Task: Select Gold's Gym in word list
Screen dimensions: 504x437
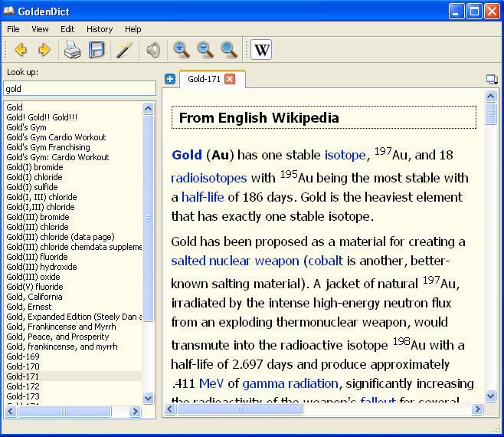Action: coord(74,127)
